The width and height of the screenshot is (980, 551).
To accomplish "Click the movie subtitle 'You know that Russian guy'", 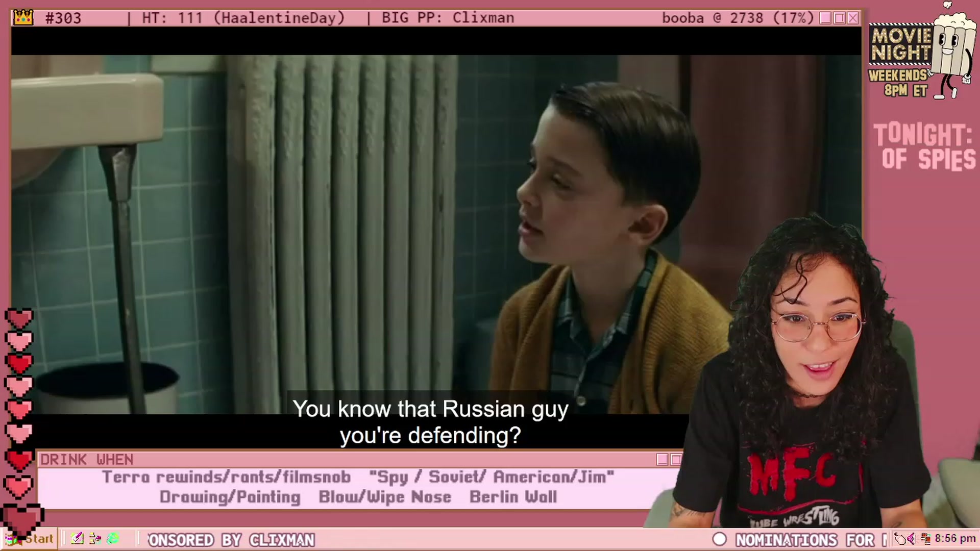I will coord(430,409).
